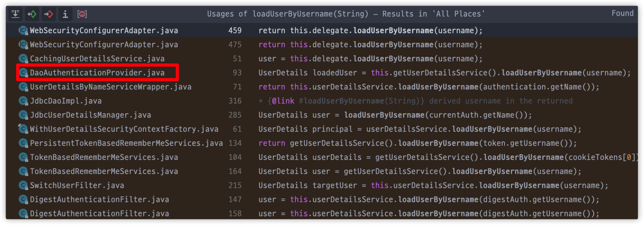644x225 pixels.
Task: Click the pink method 'm' icon
Action: click(82, 14)
